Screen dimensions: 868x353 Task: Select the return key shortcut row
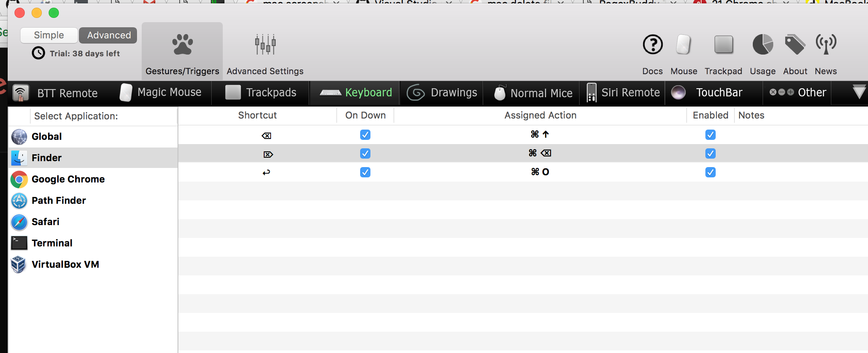[523, 172]
